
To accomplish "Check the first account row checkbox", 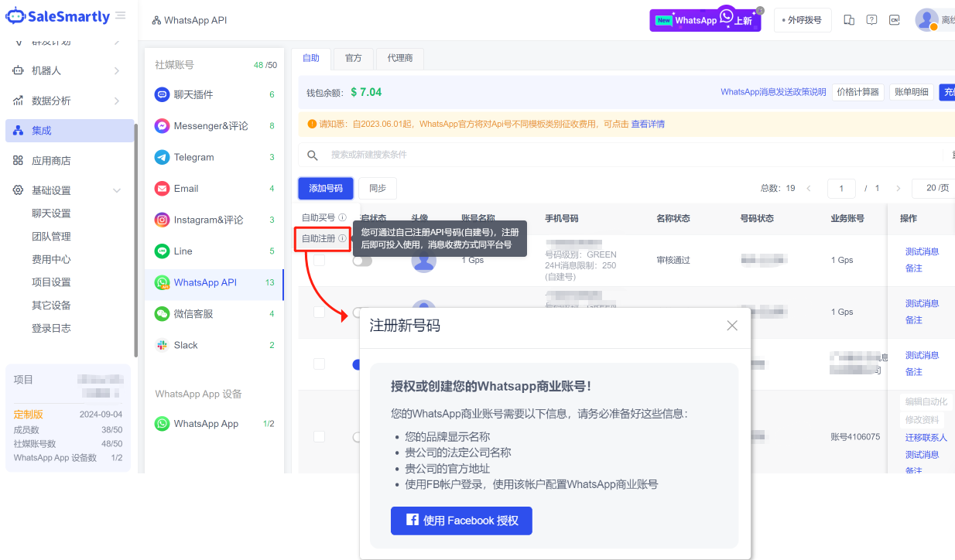I will point(319,261).
